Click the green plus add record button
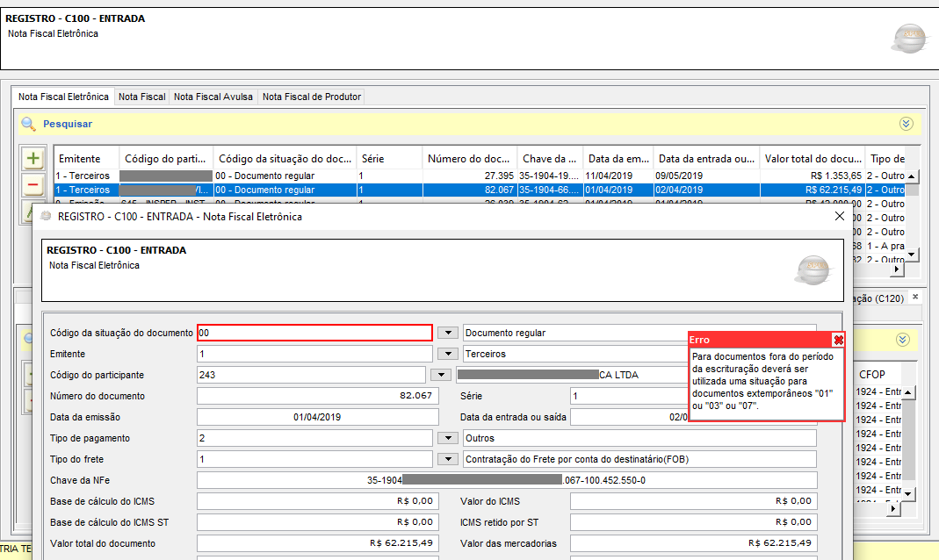This screenshot has height=560, width=939. pos(33,159)
